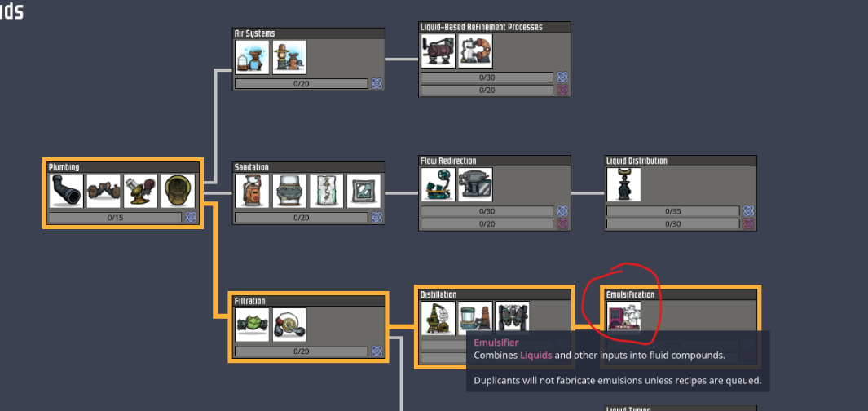Click the purple research atom icon in Flow Redirection
Screen dimensions: 868x411
coord(563,223)
